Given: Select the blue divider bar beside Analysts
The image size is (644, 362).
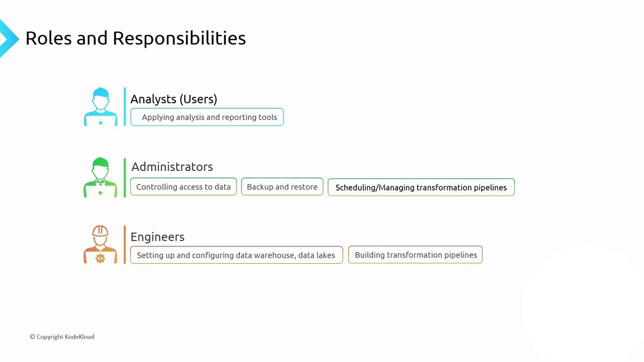Looking at the screenshot, I should click(x=125, y=107).
